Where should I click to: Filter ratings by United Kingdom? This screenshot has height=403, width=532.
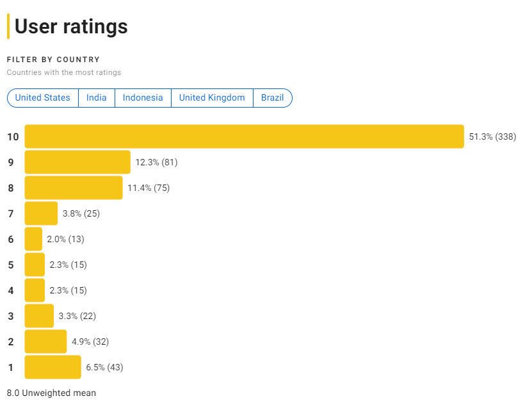pos(212,97)
